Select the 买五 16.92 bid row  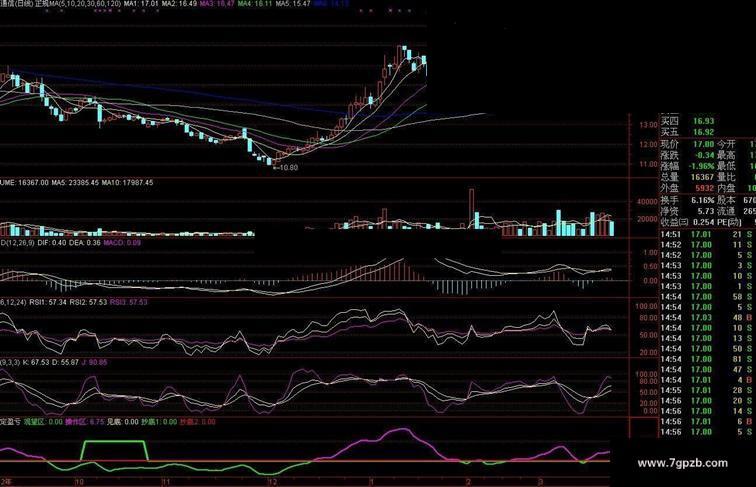pyautogui.click(x=687, y=132)
